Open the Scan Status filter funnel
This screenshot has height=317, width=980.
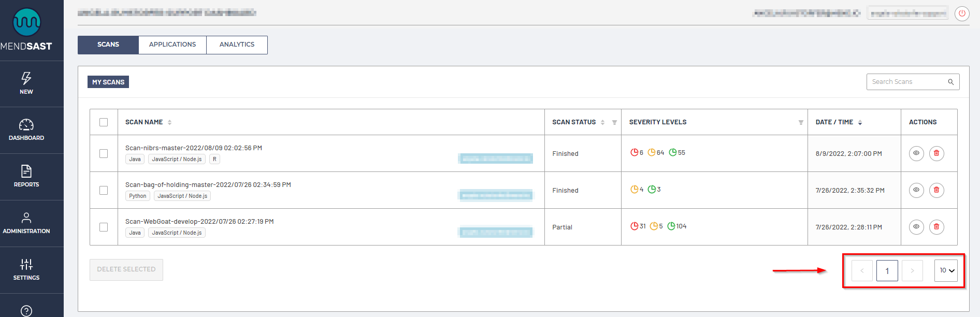click(x=614, y=123)
